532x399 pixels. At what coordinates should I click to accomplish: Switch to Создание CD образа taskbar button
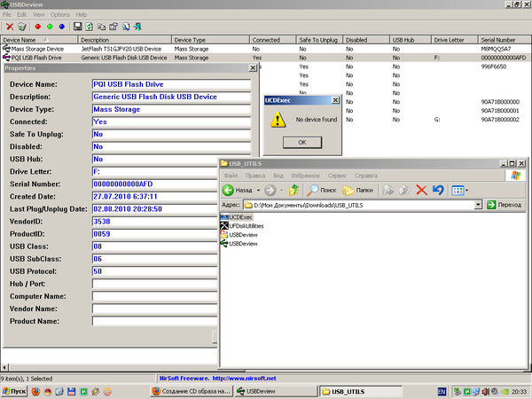pos(192,391)
